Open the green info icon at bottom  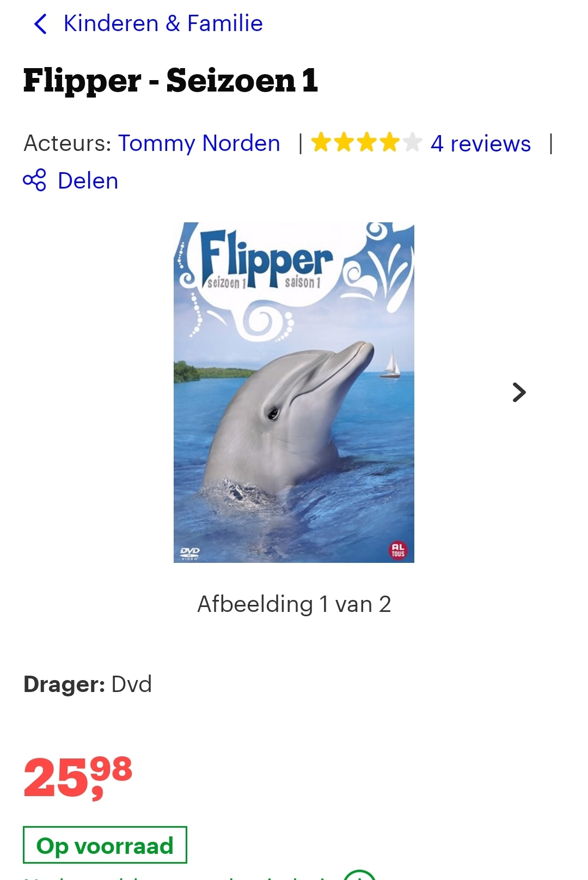[x=360, y=875]
